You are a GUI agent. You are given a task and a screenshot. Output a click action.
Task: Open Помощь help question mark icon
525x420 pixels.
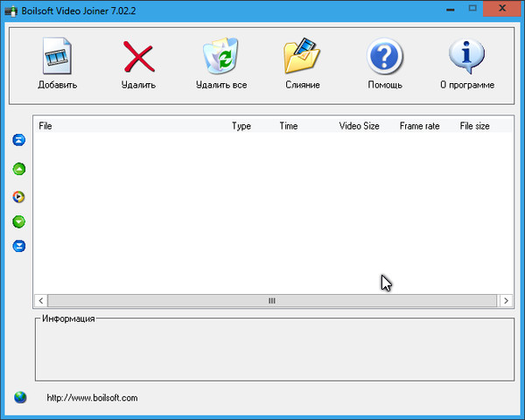[x=385, y=58]
